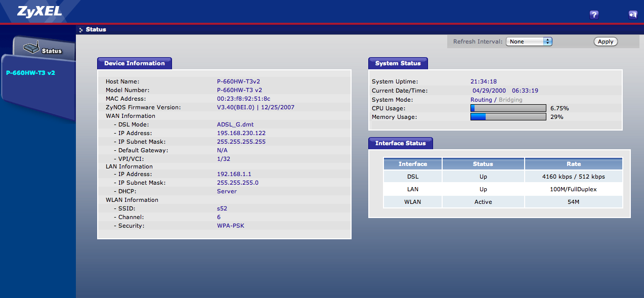The width and height of the screenshot is (644, 298).
Task: Click the memory usage 29% value
Action: coord(557,117)
